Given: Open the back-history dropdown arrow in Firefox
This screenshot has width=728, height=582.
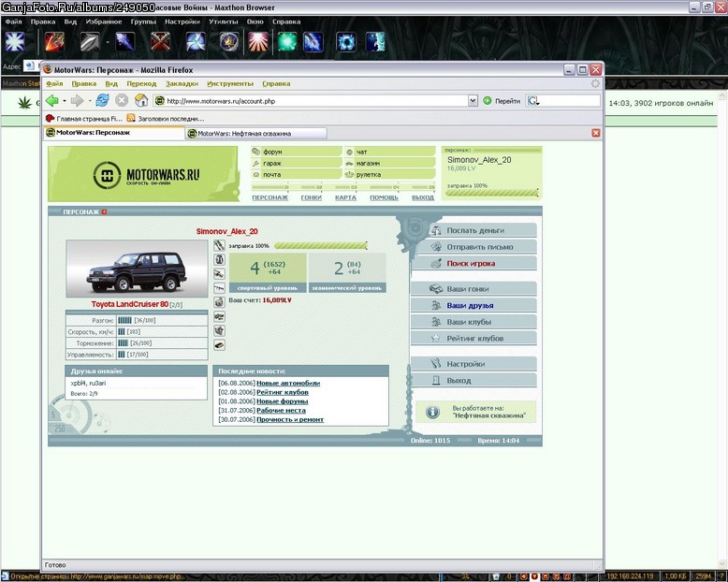Looking at the screenshot, I should coord(64,101).
